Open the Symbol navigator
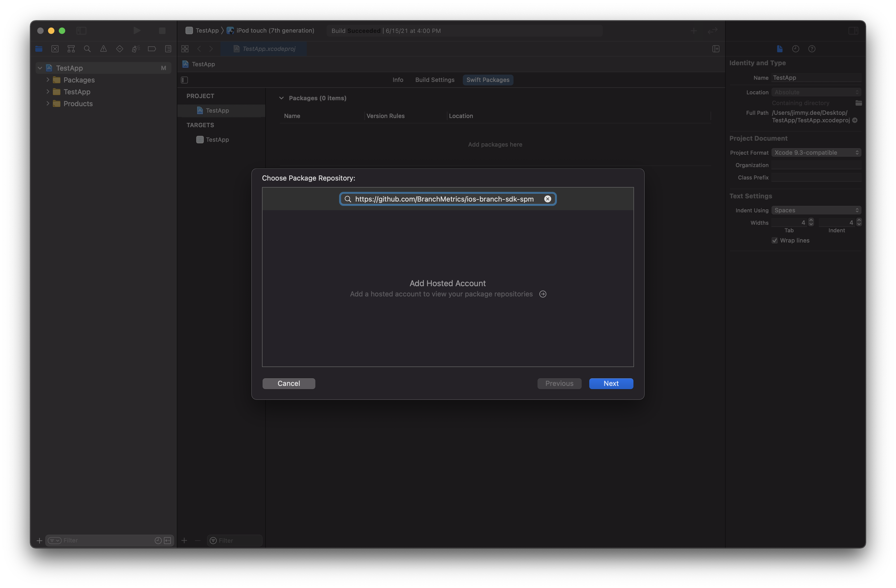This screenshot has height=588, width=896. click(x=71, y=49)
